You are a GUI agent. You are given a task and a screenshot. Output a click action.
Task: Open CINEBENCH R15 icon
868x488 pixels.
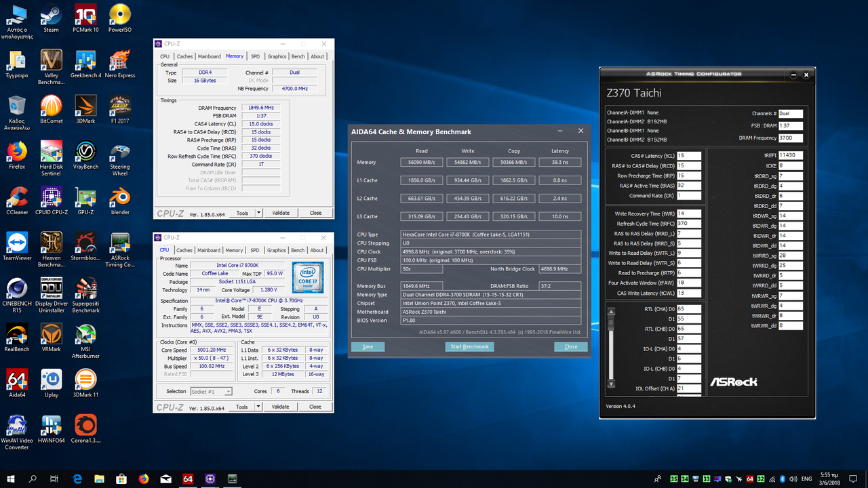(x=16, y=295)
